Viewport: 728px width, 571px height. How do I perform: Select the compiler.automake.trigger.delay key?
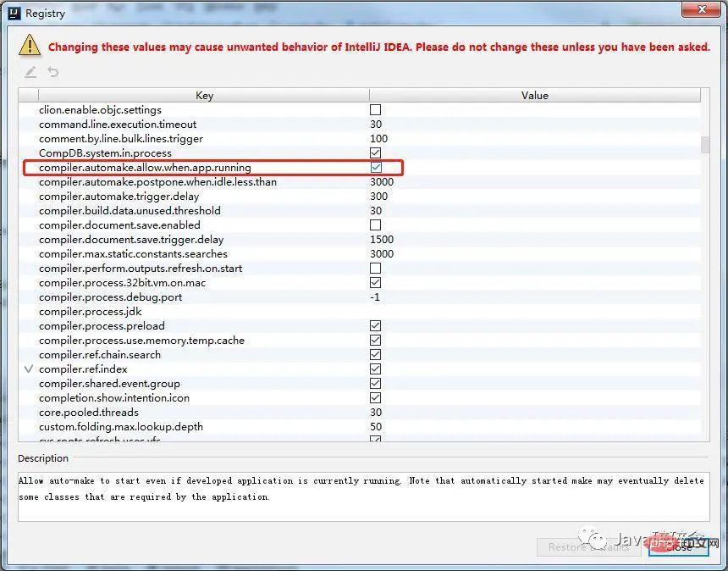[x=119, y=196]
